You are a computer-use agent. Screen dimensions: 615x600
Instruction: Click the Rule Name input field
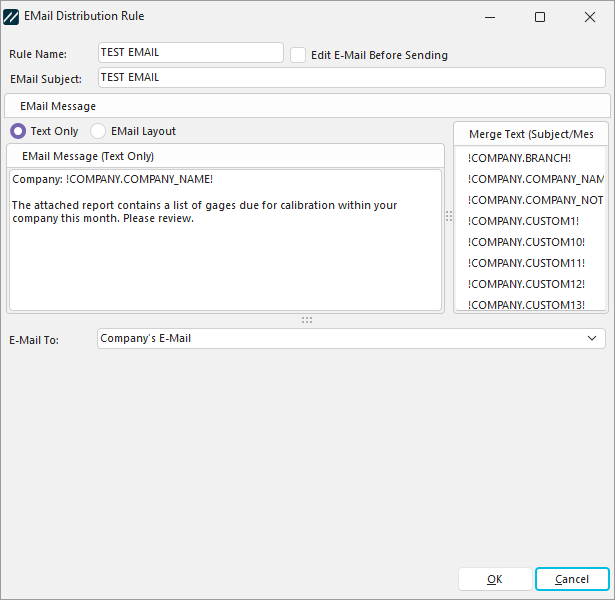191,53
